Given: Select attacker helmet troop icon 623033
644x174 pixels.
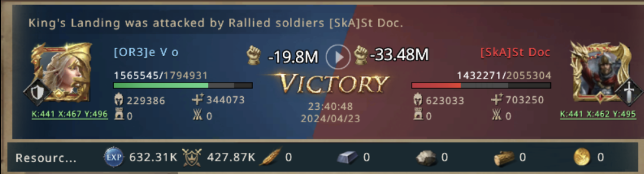Looking at the screenshot, I should (x=418, y=100).
